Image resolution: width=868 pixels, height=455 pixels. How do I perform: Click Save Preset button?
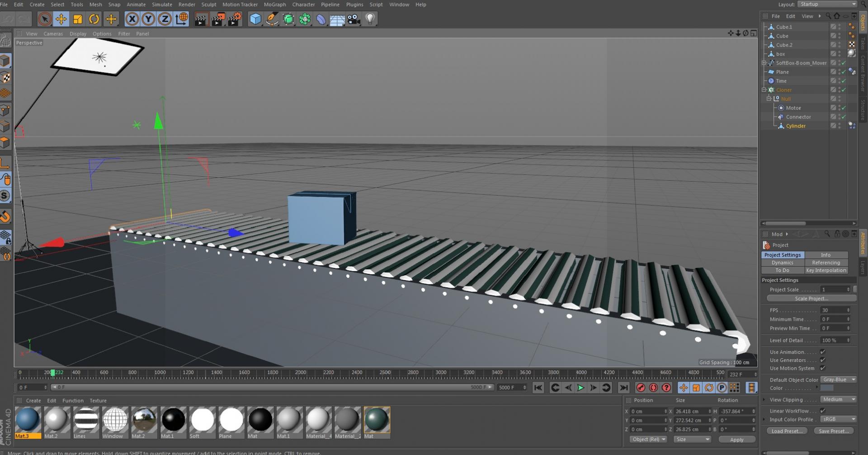[834, 431]
